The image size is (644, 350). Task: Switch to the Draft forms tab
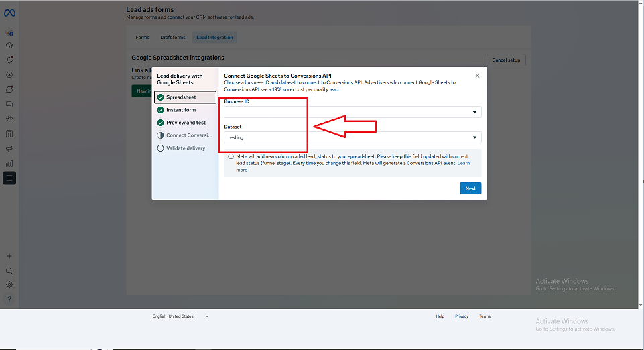[172, 38]
